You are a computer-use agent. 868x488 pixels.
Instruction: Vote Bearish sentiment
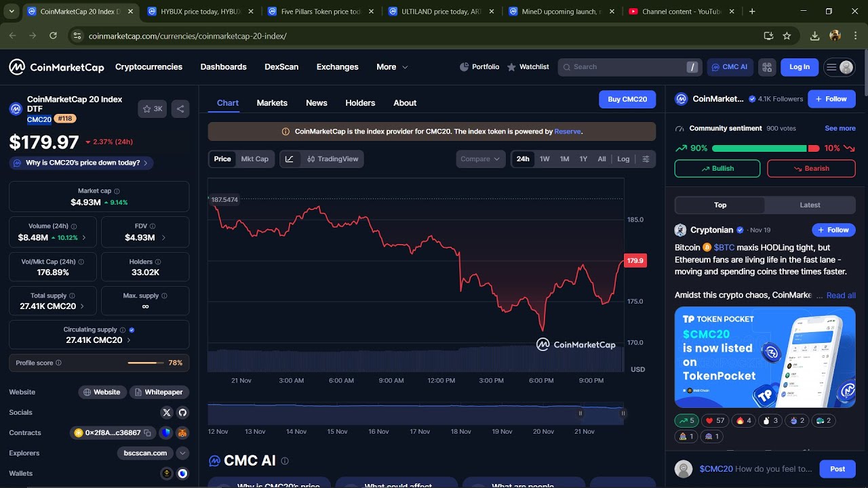click(811, 169)
